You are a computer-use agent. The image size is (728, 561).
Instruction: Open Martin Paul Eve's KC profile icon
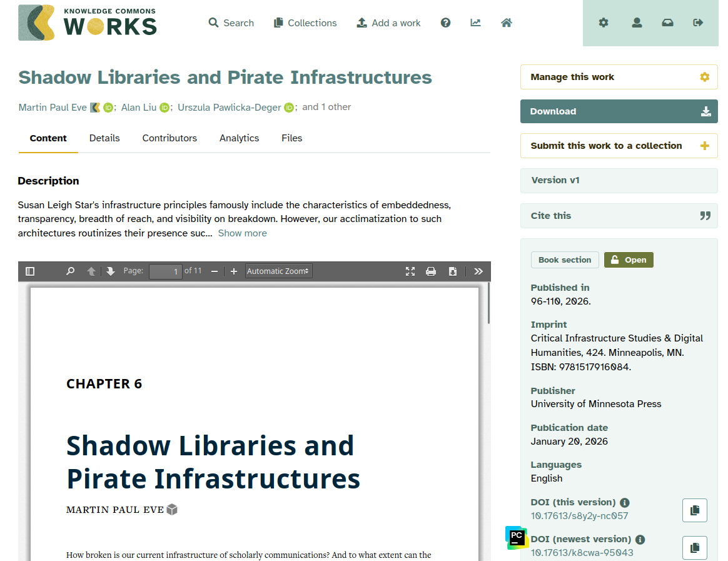95,108
